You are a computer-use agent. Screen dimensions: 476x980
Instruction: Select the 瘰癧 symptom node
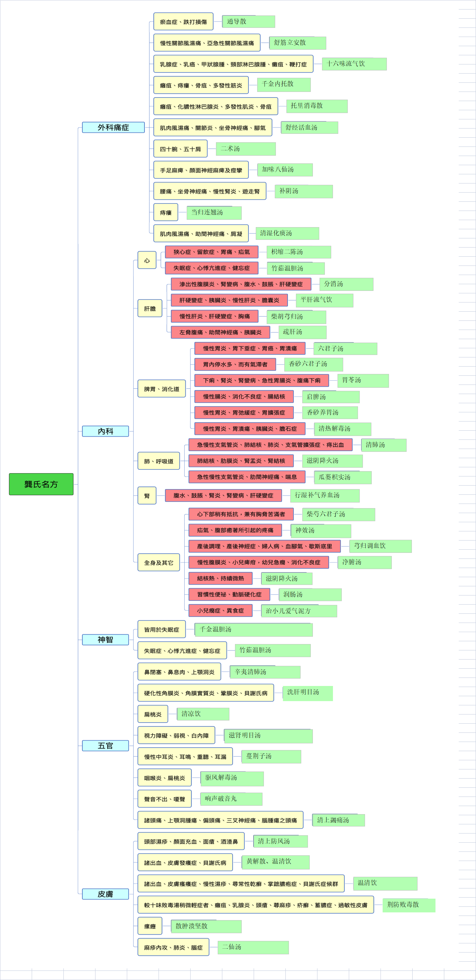pos(150,926)
